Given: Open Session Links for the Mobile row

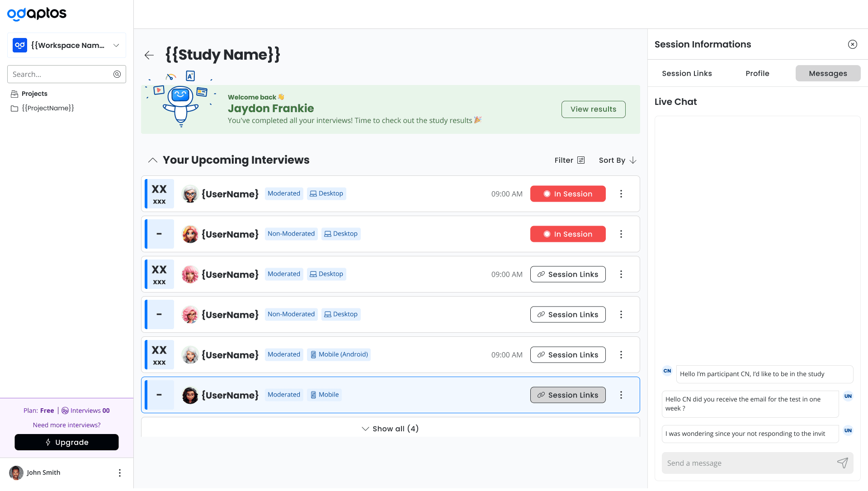Looking at the screenshot, I should tap(568, 395).
